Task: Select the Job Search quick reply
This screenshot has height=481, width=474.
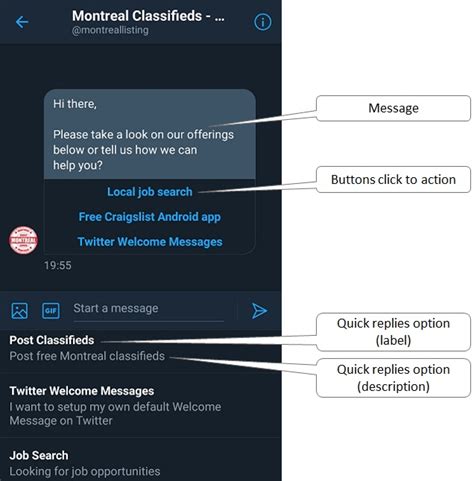Action: [x=140, y=463]
